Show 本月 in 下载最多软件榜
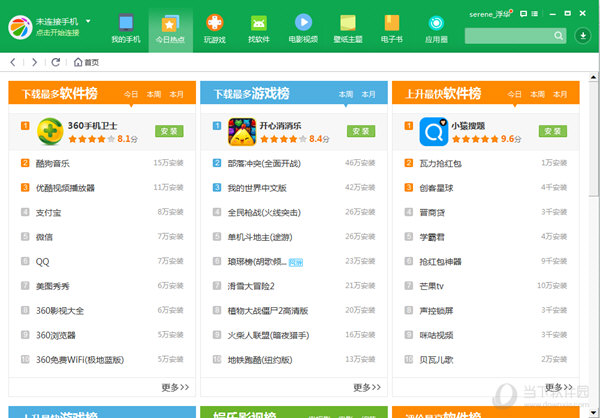 tap(176, 94)
